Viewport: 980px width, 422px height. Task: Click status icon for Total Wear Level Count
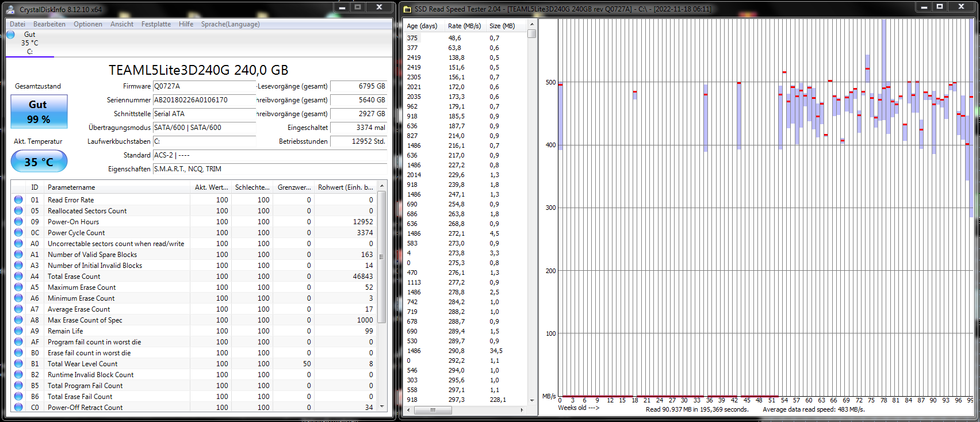coord(18,364)
